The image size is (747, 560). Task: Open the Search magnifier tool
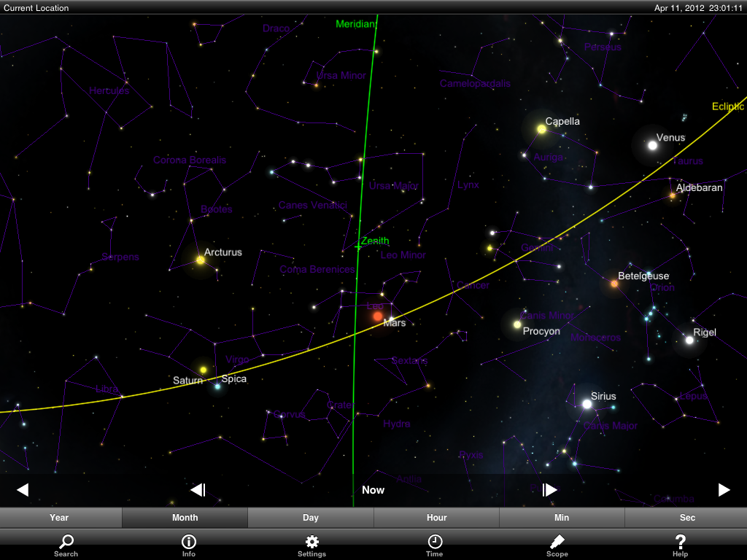66,545
